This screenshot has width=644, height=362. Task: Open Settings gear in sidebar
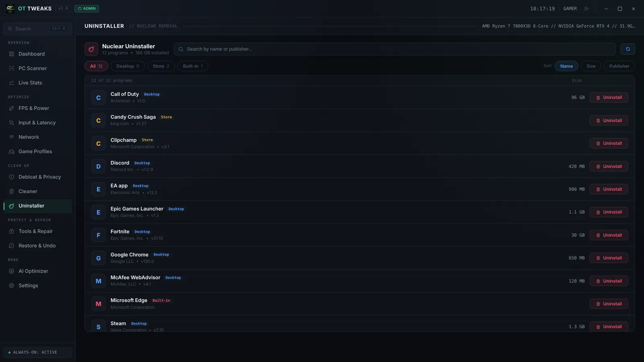pyautogui.click(x=12, y=286)
